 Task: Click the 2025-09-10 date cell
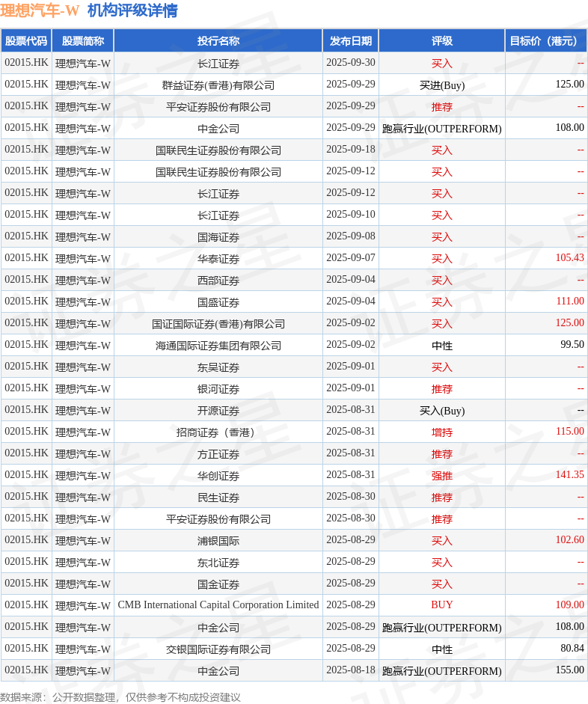[351, 215]
